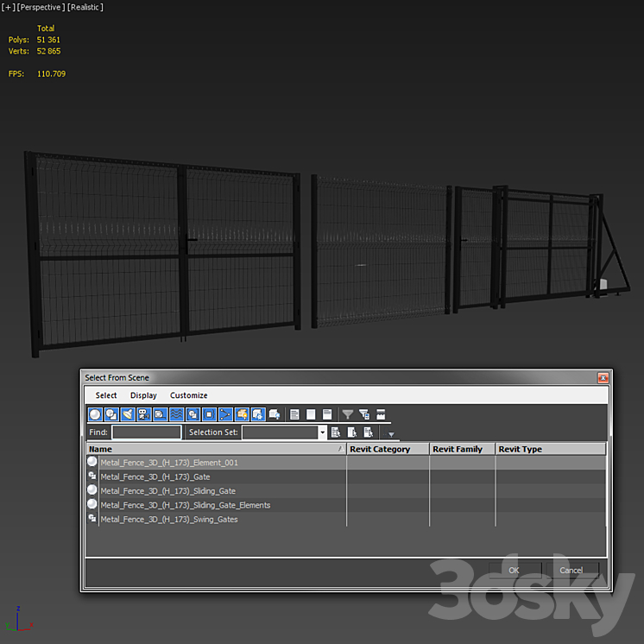Click second icon after Selection Set dropdown
This screenshot has height=644, width=644.
tap(352, 432)
